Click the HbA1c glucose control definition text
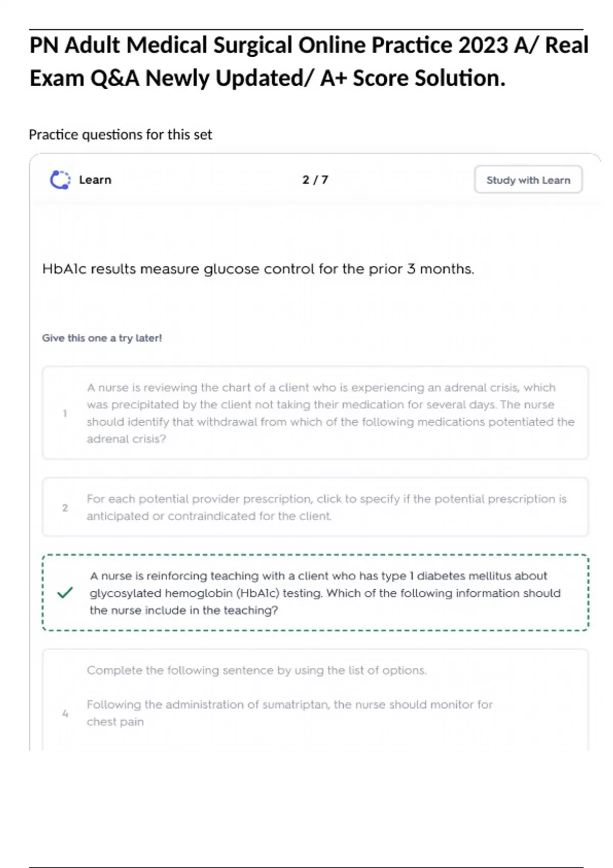 coord(258,269)
